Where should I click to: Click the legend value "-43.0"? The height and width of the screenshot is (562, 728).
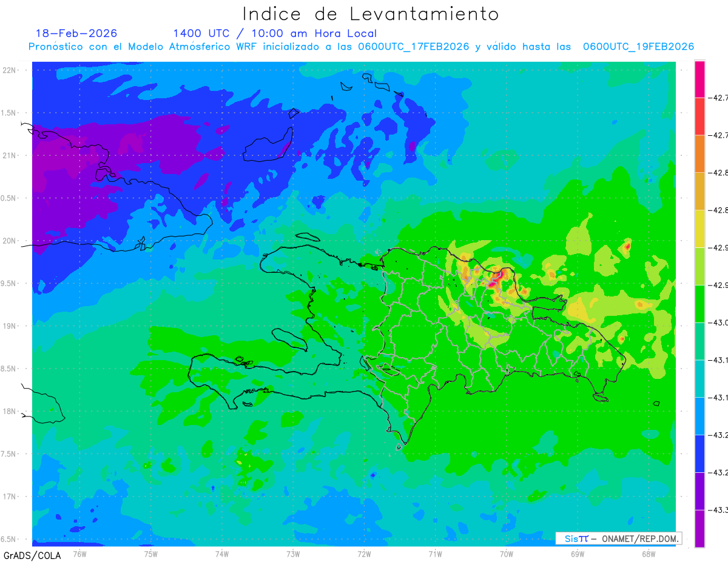[x=718, y=323]
